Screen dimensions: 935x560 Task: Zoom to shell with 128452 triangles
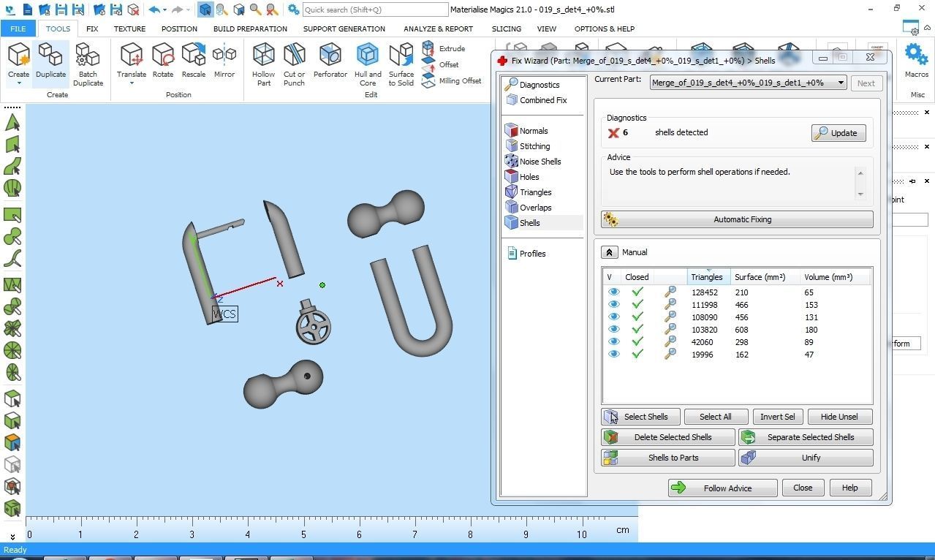[x=670, y=292]
